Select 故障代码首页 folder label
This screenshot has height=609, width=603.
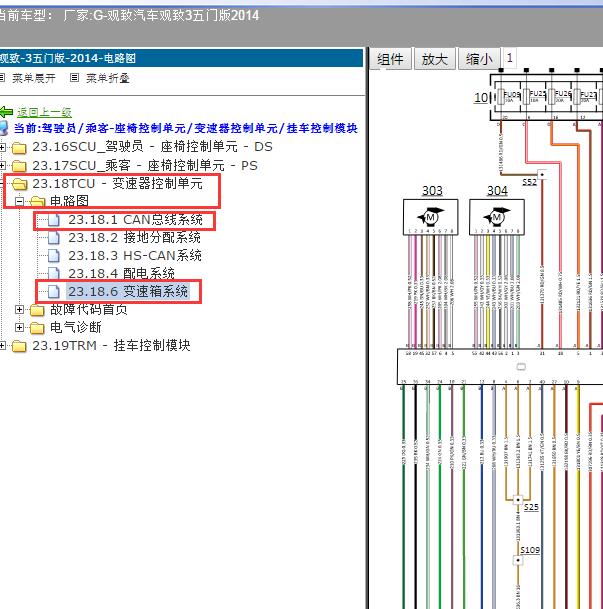[x=89, y=310]
